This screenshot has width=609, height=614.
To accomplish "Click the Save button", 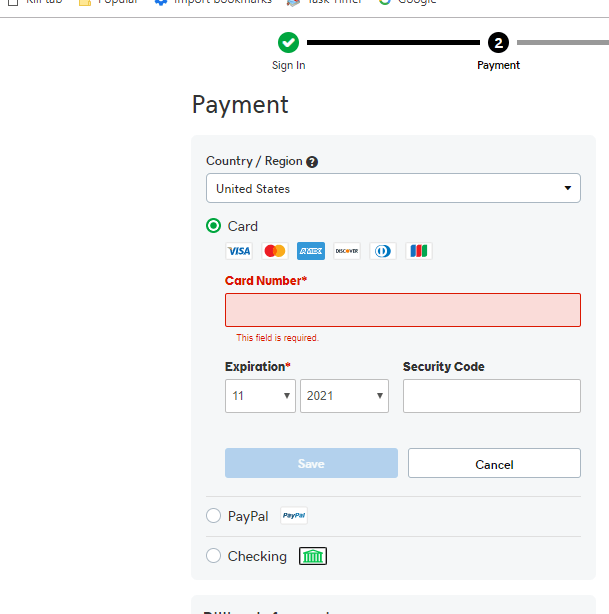I will [311, 463].
